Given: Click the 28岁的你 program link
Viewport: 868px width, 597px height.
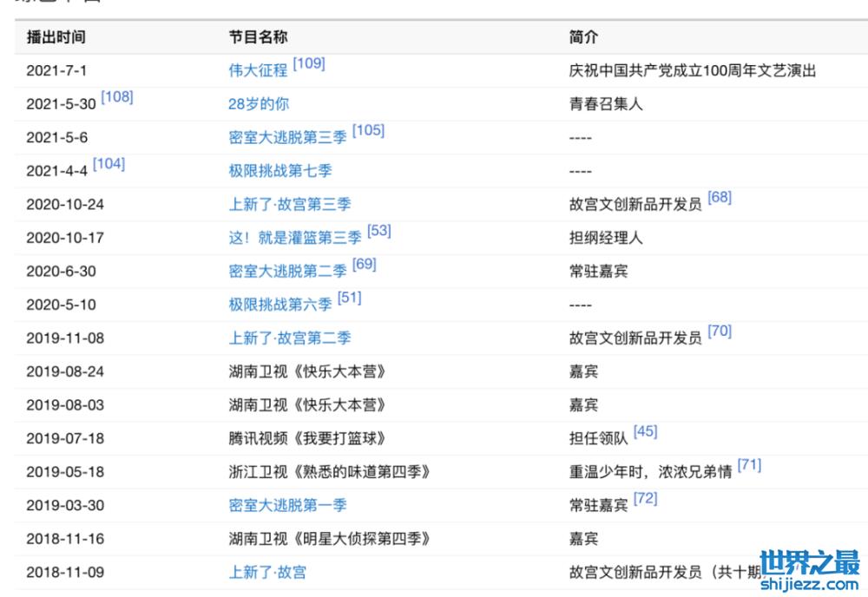Looking at the screenshot, I should click(259, 104).
